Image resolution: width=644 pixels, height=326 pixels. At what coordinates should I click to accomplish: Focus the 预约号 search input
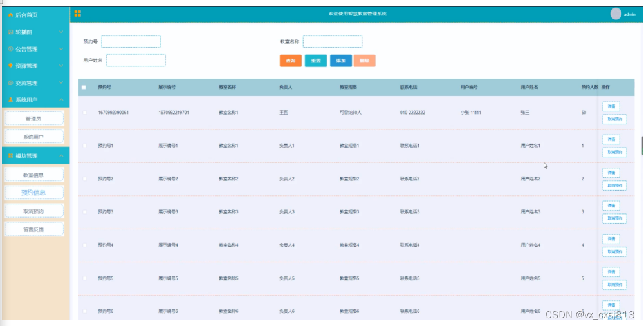click(x=131, y=41)
